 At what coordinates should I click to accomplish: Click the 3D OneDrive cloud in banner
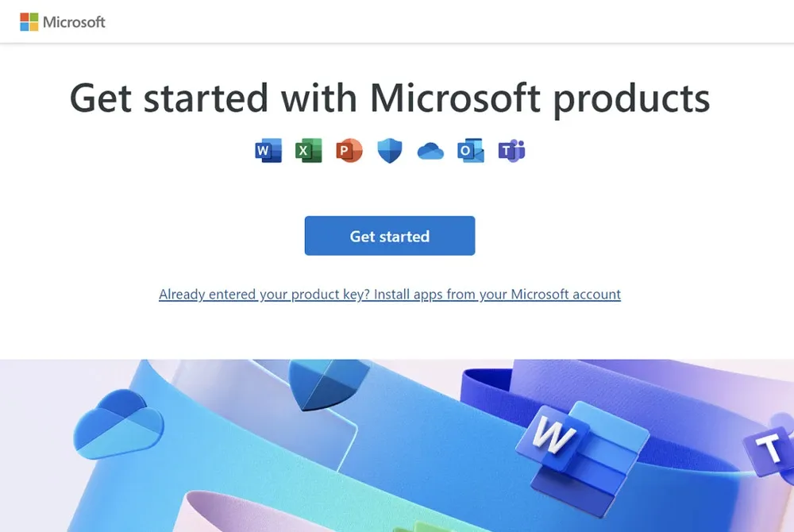pyautogui.click(x=118, y=424)
